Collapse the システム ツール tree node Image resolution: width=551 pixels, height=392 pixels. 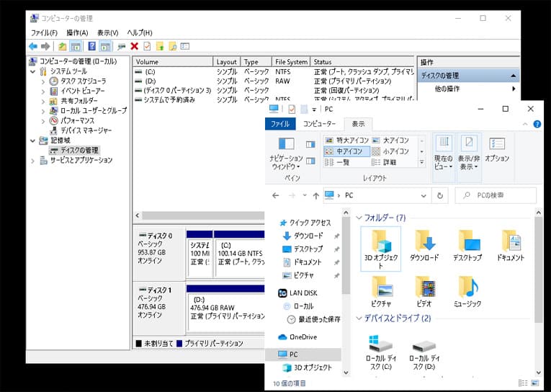tap(33, 71)
